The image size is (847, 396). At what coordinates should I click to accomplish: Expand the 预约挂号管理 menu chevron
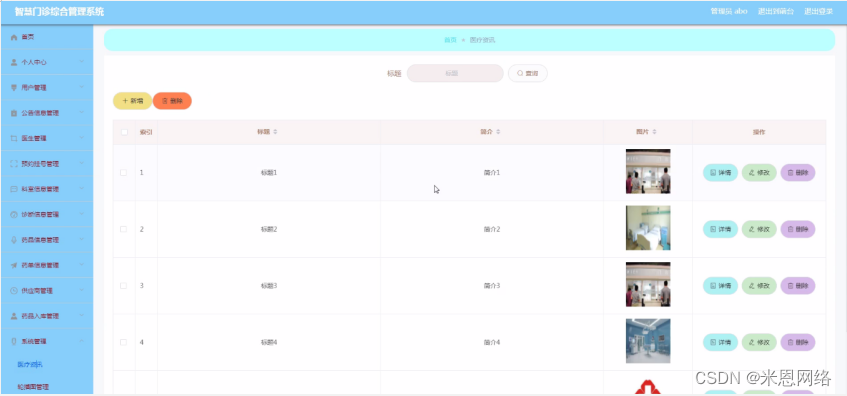82,163
